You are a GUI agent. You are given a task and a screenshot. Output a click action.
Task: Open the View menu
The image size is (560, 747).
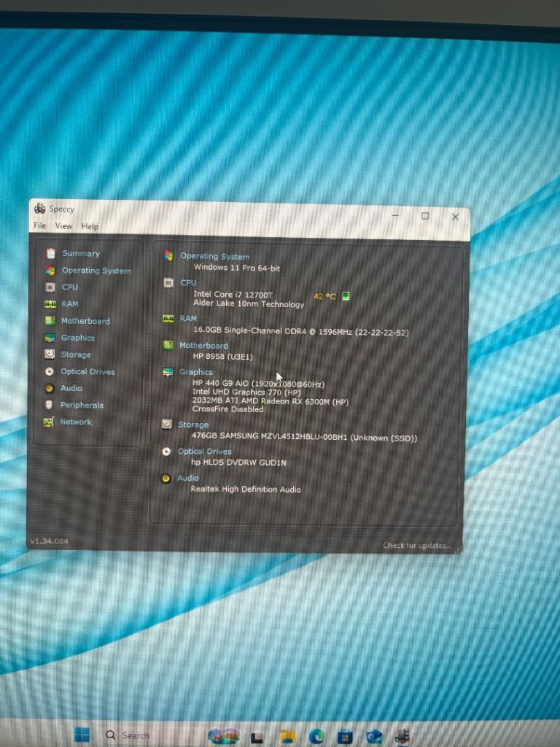(64, 226)
